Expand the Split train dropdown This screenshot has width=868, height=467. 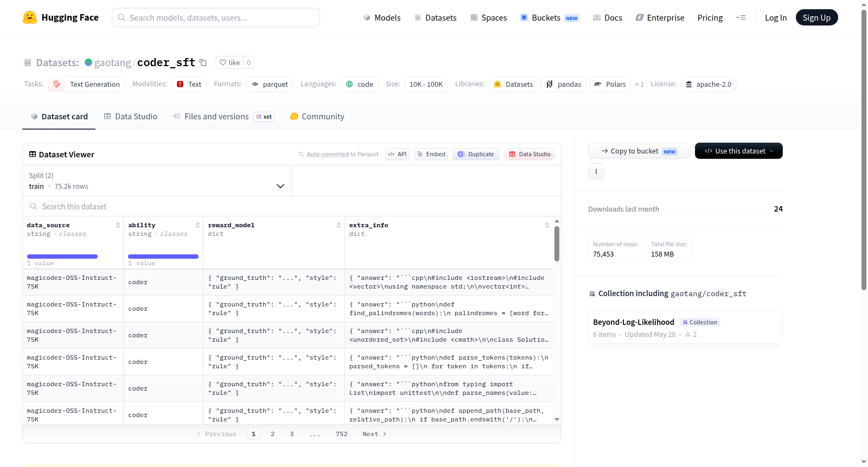point(157,181)
